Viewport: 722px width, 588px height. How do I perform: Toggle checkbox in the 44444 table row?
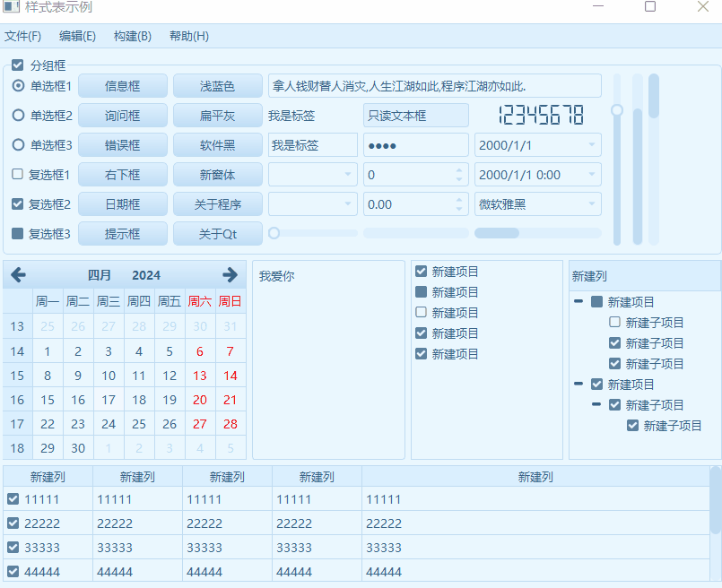pos(13,572)
